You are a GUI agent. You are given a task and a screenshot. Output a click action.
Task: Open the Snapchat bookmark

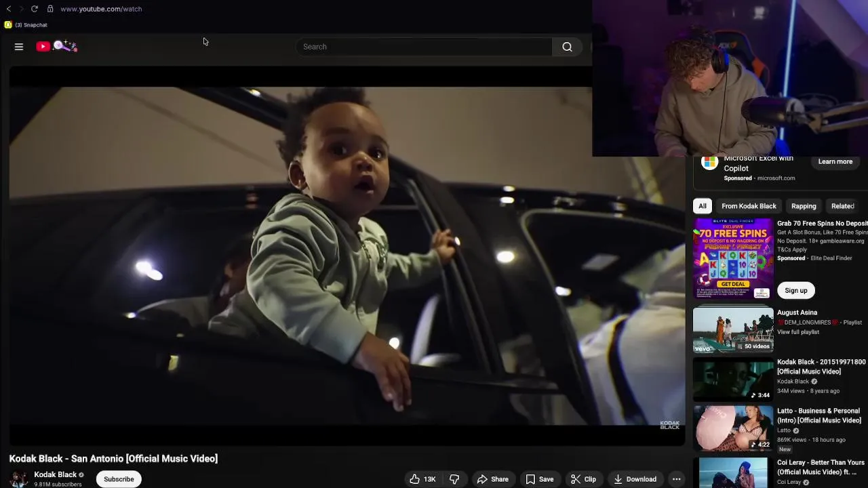coord(26,25)
